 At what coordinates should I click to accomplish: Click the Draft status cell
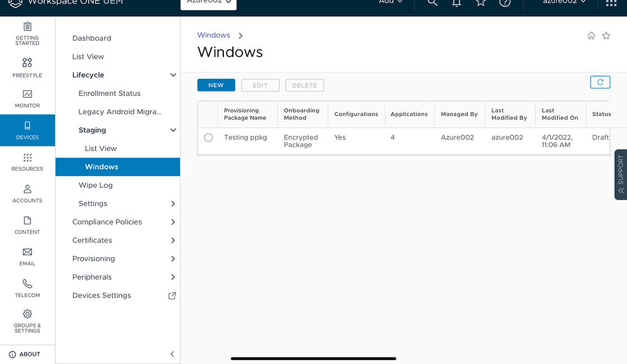pos(600,137)
